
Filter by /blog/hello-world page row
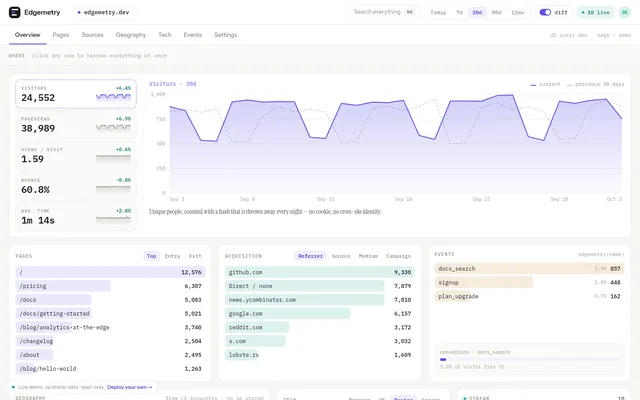pyautogui.click(x=110, y=369)
